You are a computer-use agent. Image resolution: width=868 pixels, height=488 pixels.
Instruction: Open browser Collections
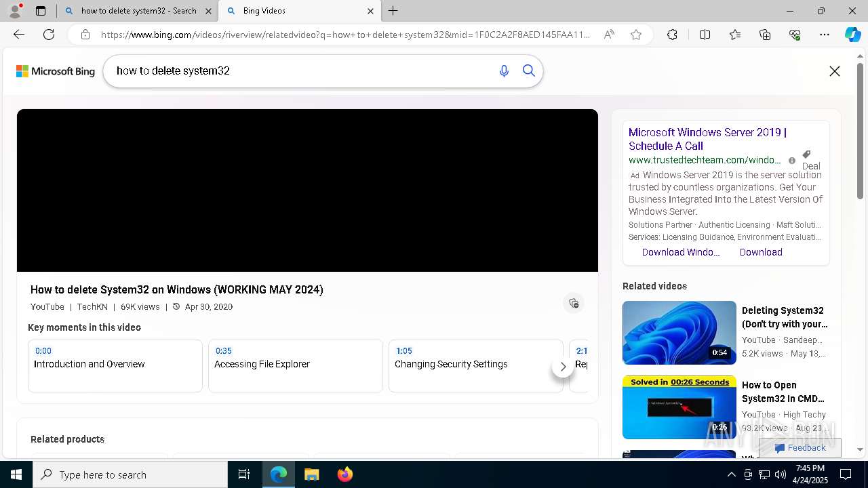click(765, 35)
